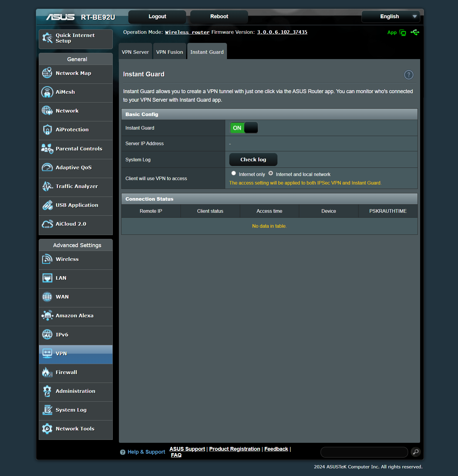This screenshot has width=458, height=476.
Task: Click the Help & Support label
Action: tap(147, 452)
